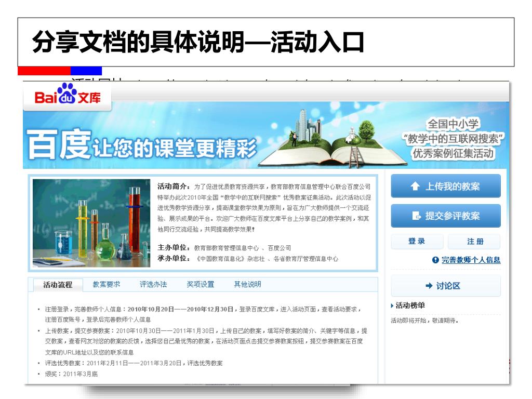Select the 活动流程 tab

click(x=58, y=285)
